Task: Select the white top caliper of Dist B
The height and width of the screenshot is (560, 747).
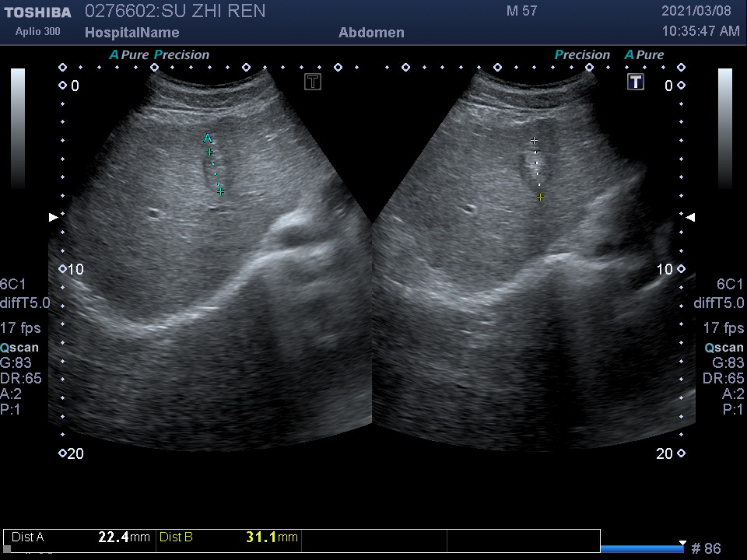Action: (534, 141)
